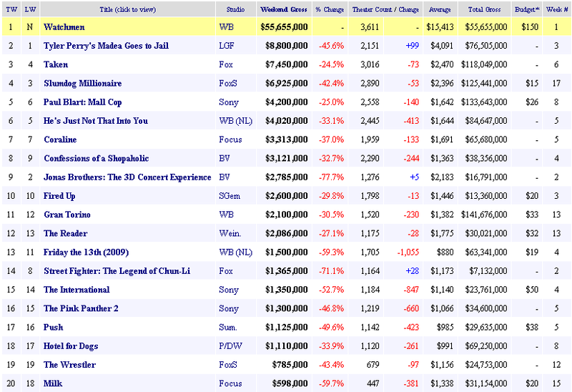Open The Wrestler movie link

pos(69,365)
